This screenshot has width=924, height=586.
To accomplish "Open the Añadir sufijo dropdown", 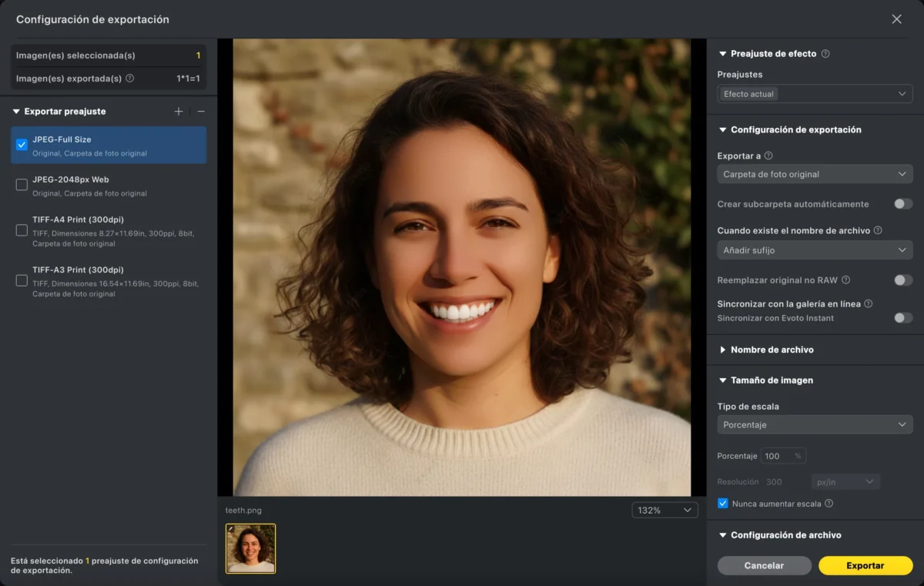I will (815, 250).
